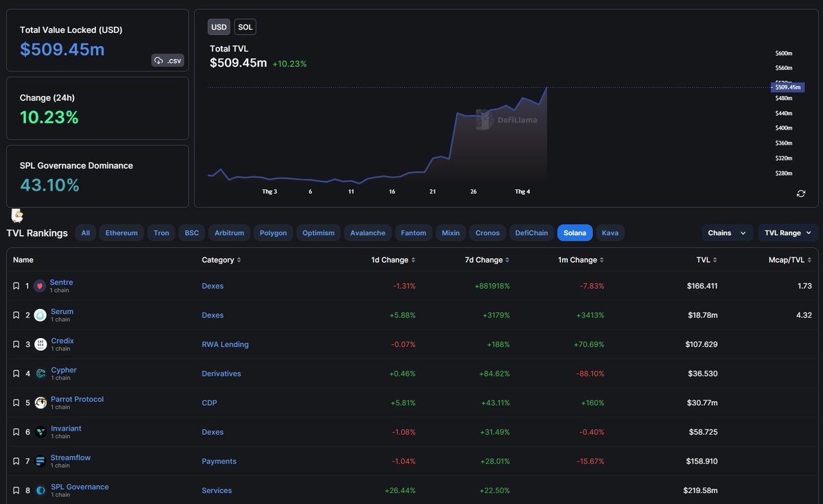Open the Serum protocol page
This screenshot has width=823, height=504.
click(62, 311)
